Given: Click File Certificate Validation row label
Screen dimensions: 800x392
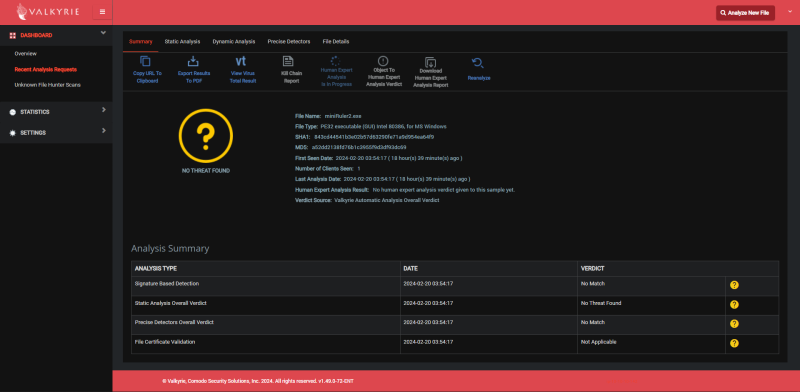Looking at the screenshot, I should (x=165, y=341).
